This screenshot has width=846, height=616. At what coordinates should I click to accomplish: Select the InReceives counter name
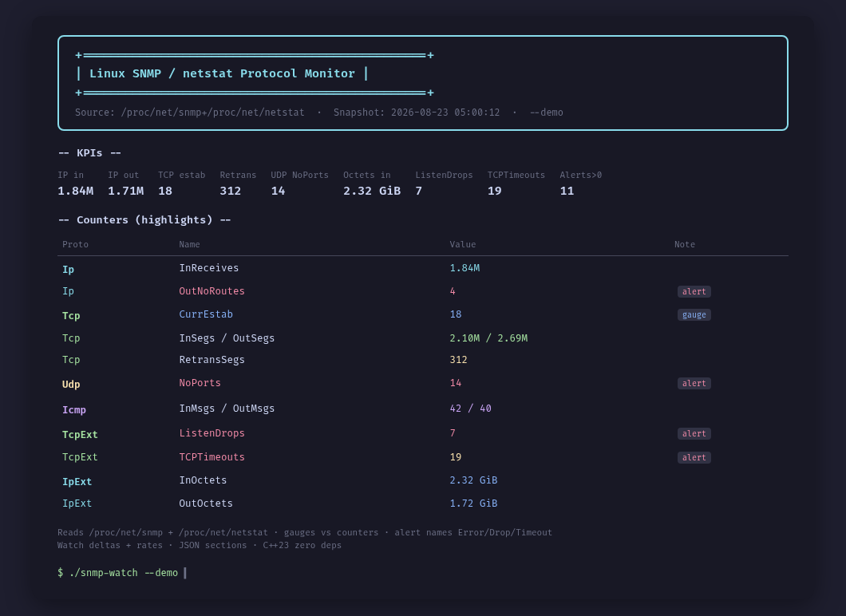point(209,268)
